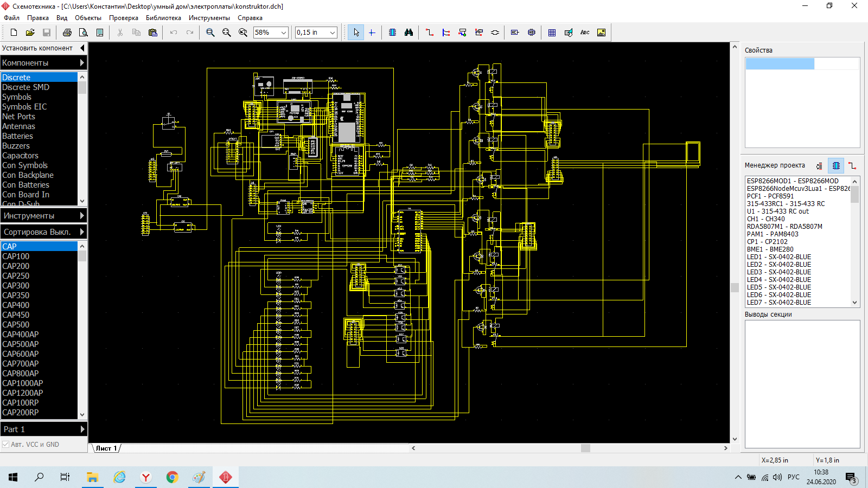Click the place component chip icon
The image size is (868, 488).
coord(392,33)
